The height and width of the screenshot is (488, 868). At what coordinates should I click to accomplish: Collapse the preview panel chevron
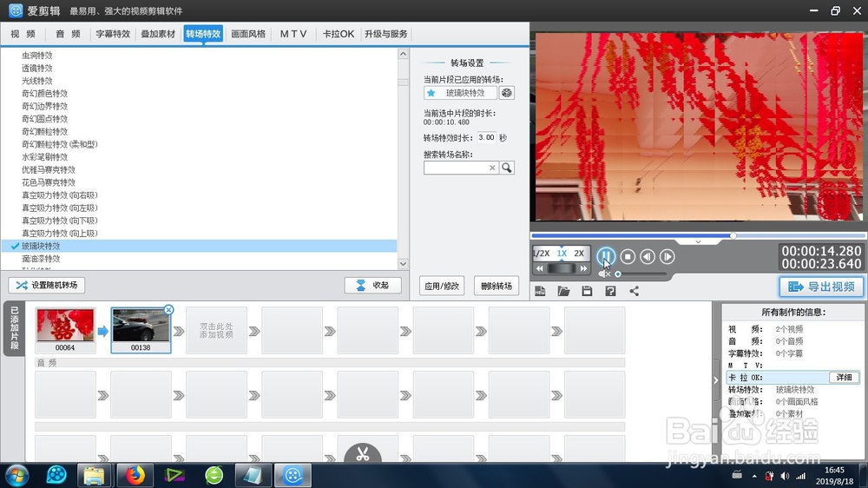pyautogui.click(x=698, y=242)
